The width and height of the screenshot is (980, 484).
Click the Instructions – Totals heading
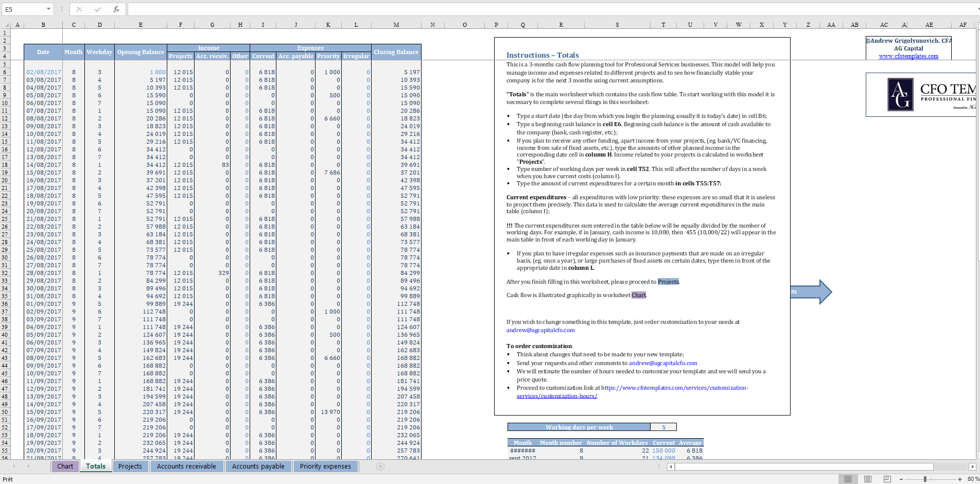(x=542, y=55)
